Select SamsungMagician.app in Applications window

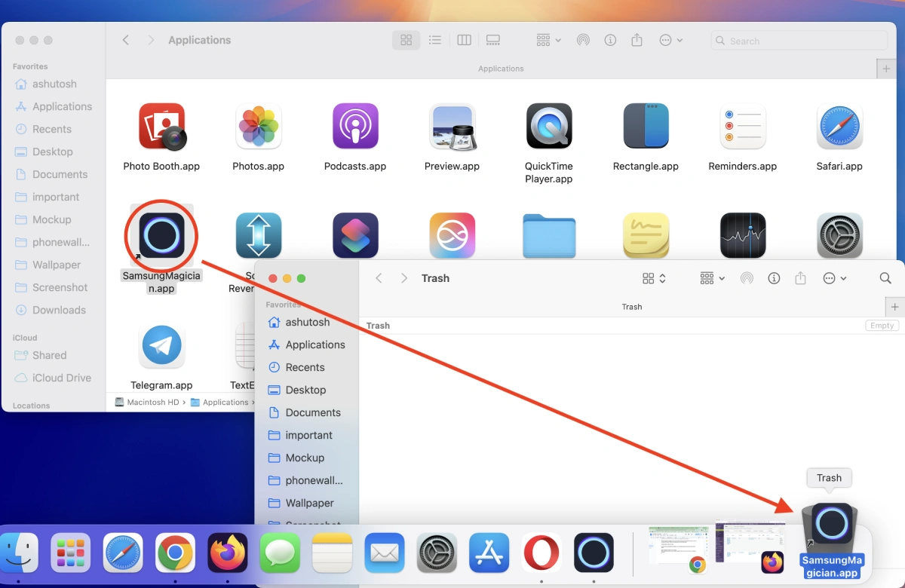161,235
